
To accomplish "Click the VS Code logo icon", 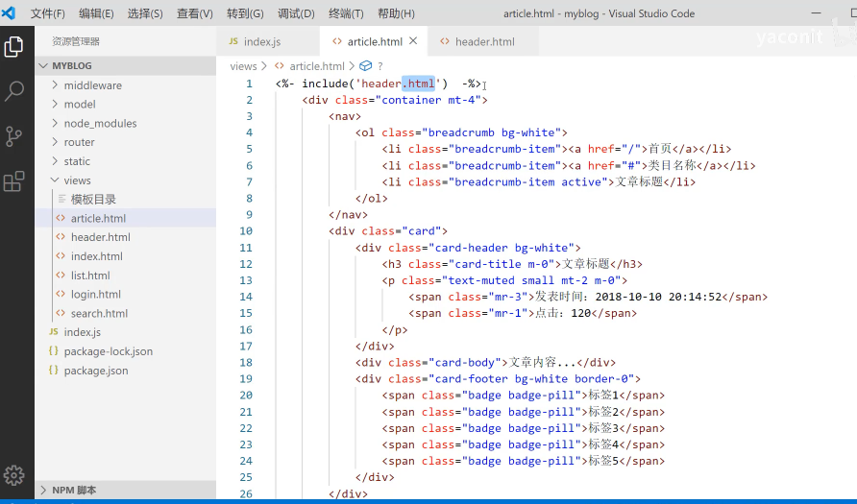I will click(9, 12).
